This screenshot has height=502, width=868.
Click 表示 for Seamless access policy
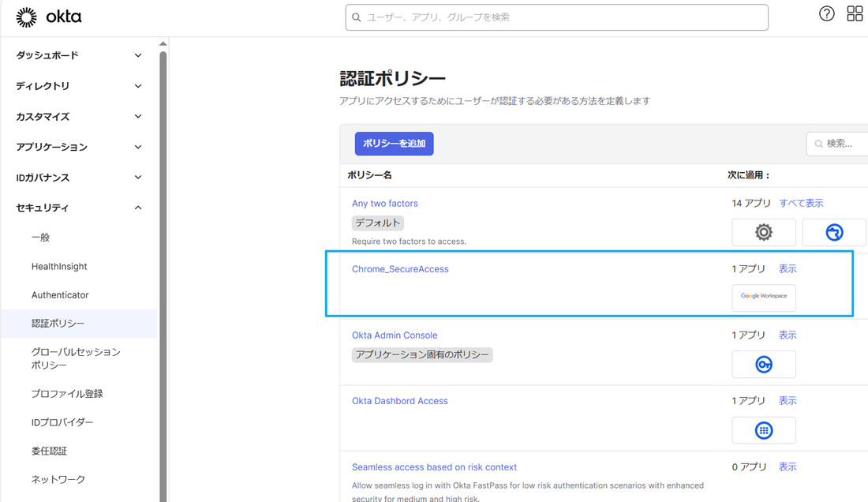[x=788, y=466]
